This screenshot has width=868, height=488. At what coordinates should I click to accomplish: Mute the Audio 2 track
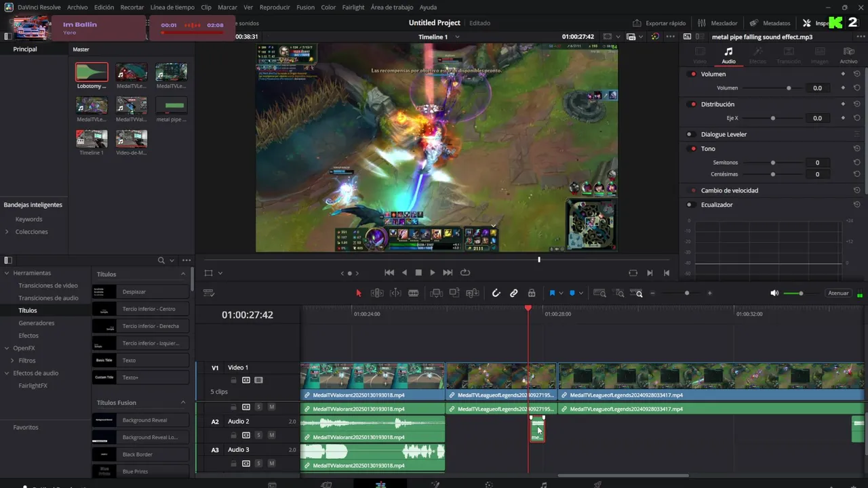(x=271, y=435)
